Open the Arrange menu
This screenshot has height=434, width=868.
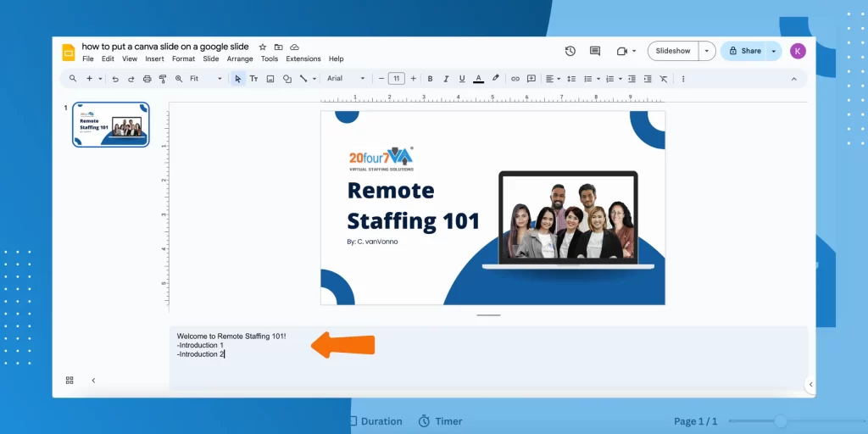240,58
